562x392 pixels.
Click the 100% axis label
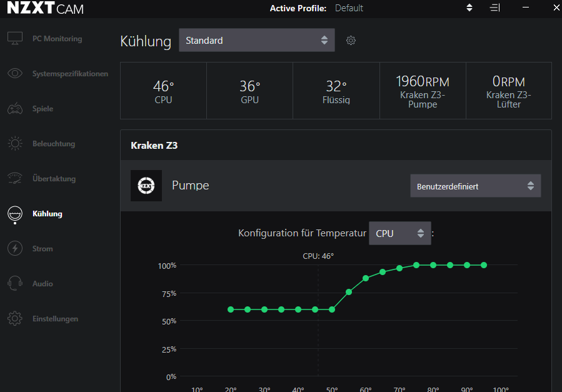coord(167,266)
